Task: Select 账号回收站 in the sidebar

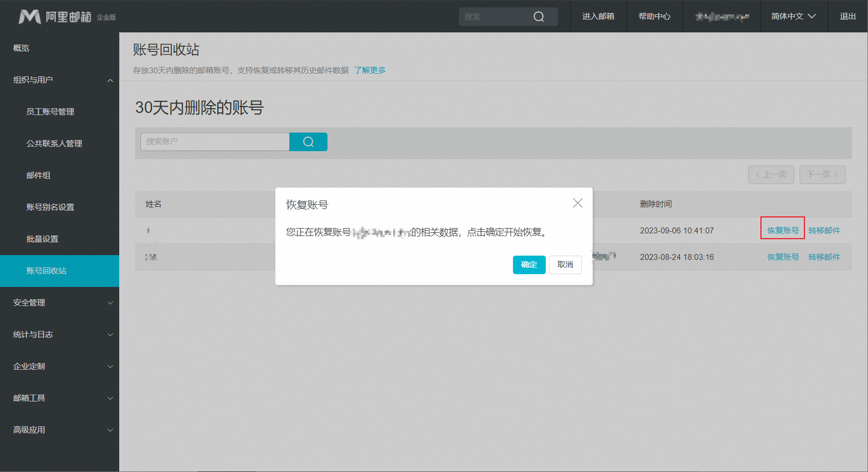Action: 47,271
